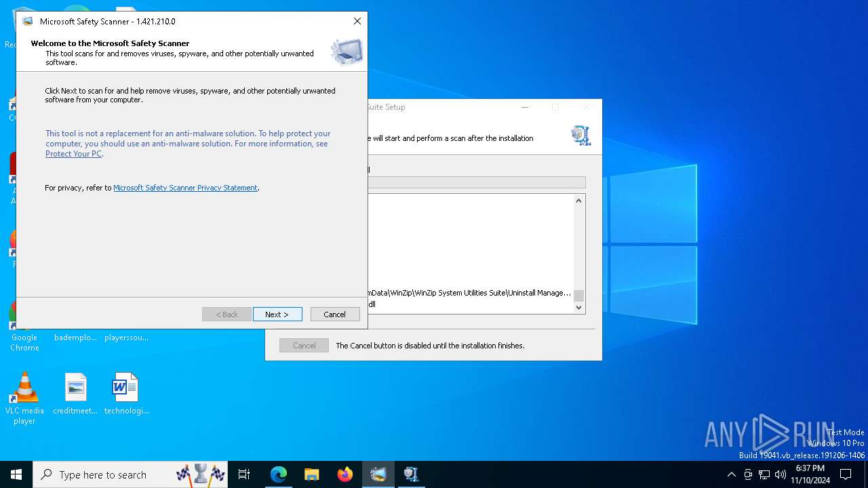
Task: Open playerssou... desktop file
Action: point(126,338)
